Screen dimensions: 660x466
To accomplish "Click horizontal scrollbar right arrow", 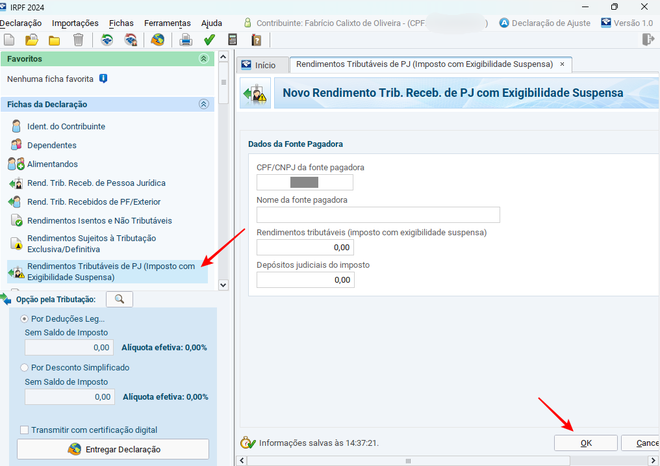I will coord(653,461).
